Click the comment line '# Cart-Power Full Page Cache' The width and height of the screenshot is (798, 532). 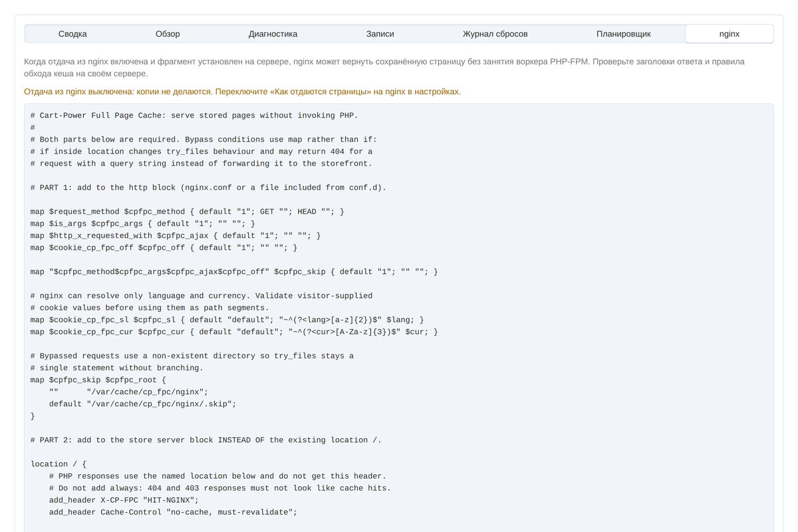pyautogui.click(x=194, y=116)
